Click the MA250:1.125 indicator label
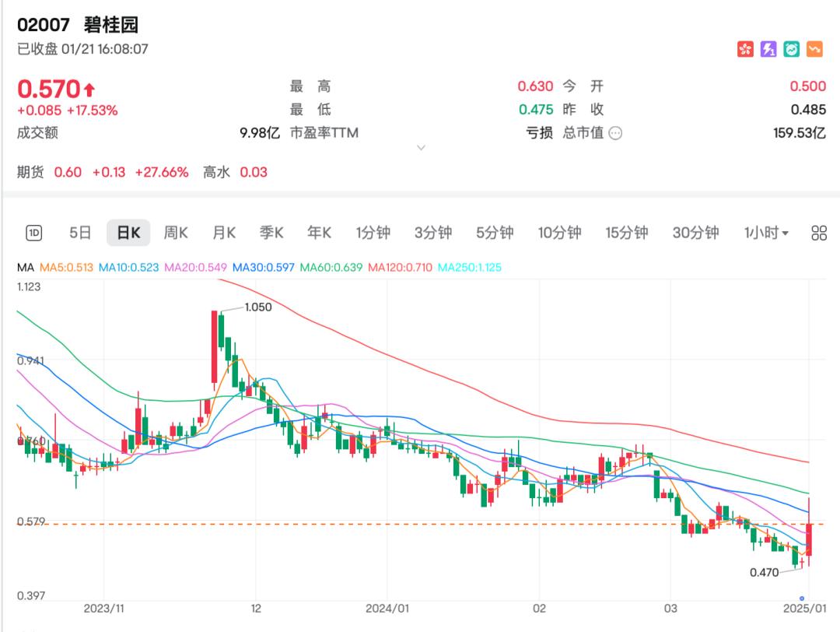This screenshot has height=632, width=840. click(x=470, y=268)
